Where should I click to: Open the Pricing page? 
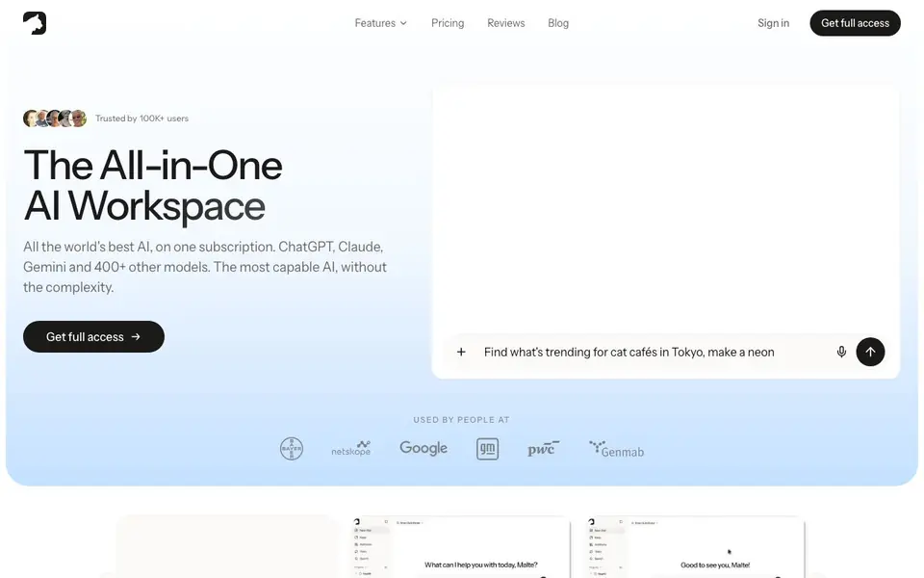coord(448,23)
